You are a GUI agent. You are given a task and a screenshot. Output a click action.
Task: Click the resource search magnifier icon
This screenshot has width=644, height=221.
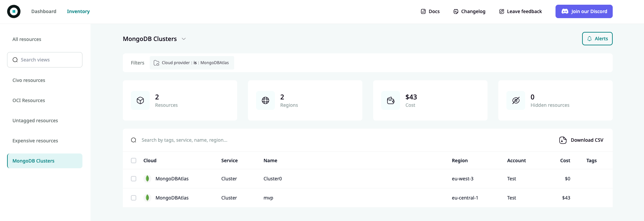click(134, 140)
